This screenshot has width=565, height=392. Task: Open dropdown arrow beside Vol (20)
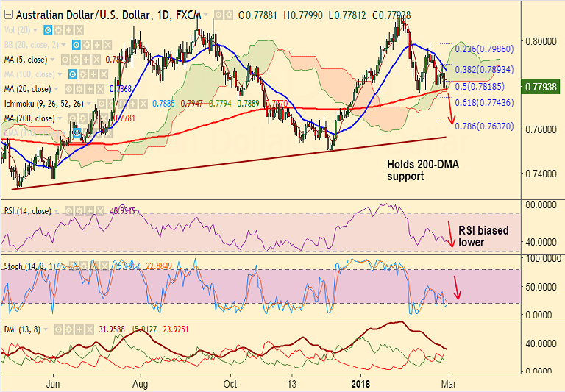pyautogui.click(x=35, y=30)
